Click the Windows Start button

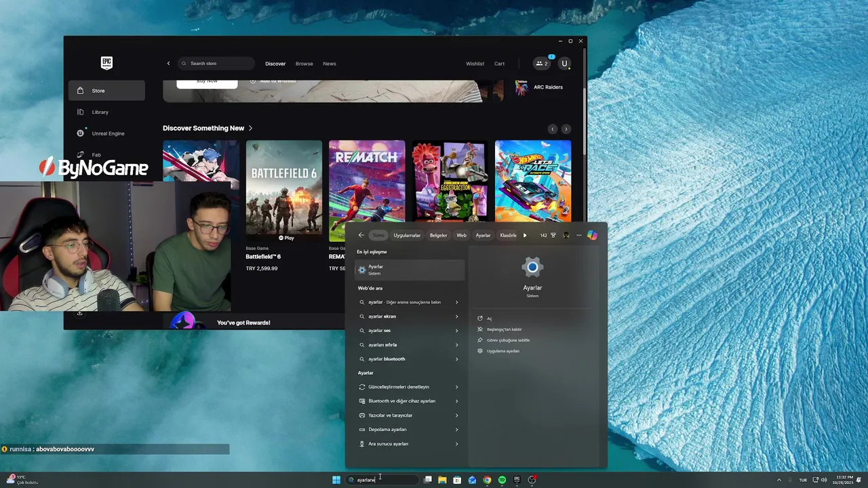click(336, 480)
